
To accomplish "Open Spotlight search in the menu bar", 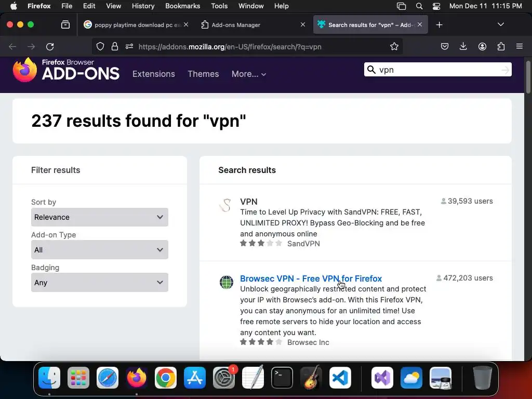I will tap(419, 6).
